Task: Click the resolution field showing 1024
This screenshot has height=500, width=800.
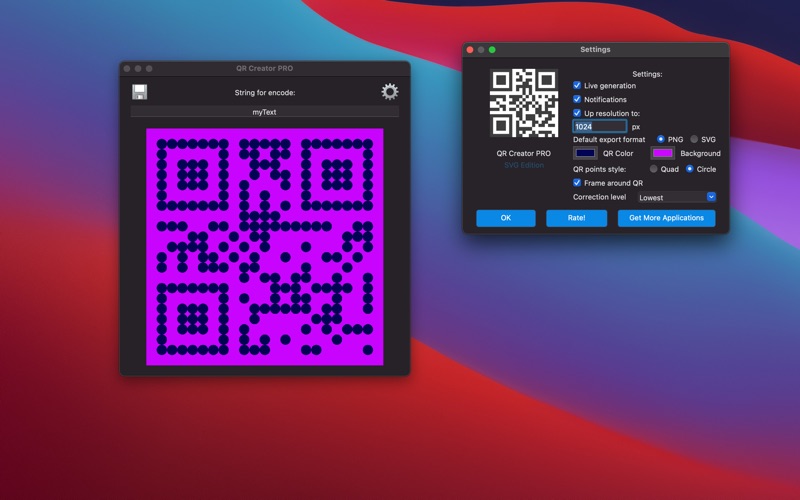Action: click(x=599, y=127)
